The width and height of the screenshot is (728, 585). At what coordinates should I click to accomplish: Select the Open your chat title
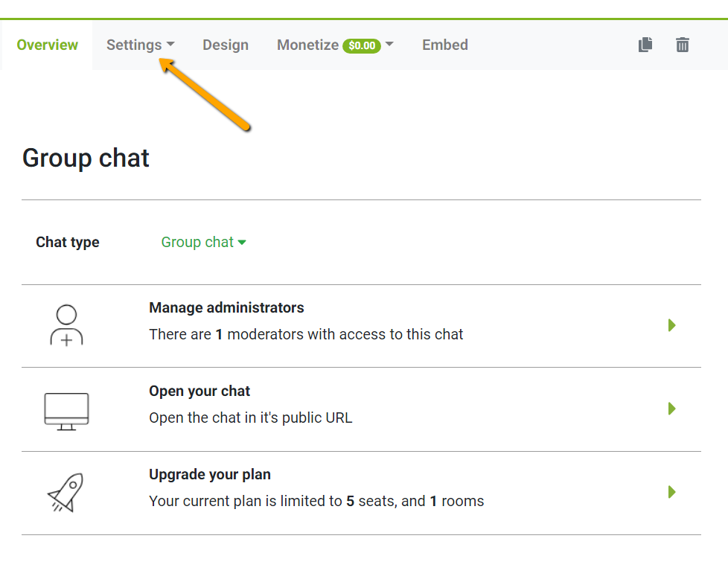[199, 391]
